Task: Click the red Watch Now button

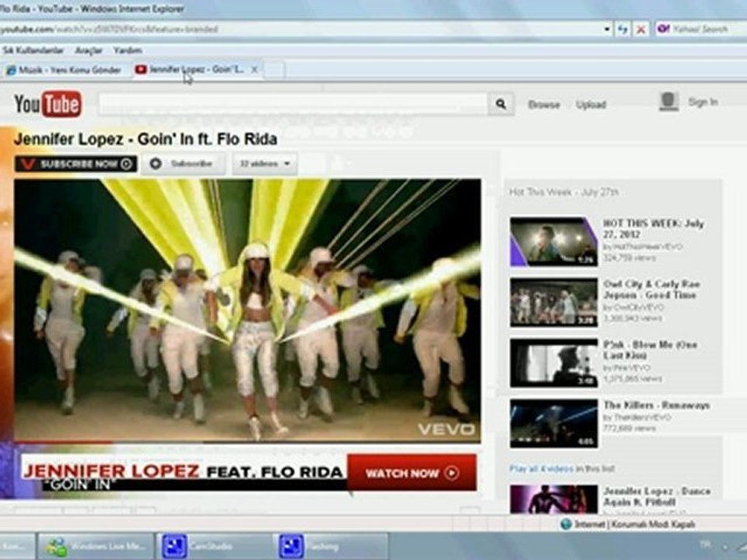Action: click(x=412, y=473)
